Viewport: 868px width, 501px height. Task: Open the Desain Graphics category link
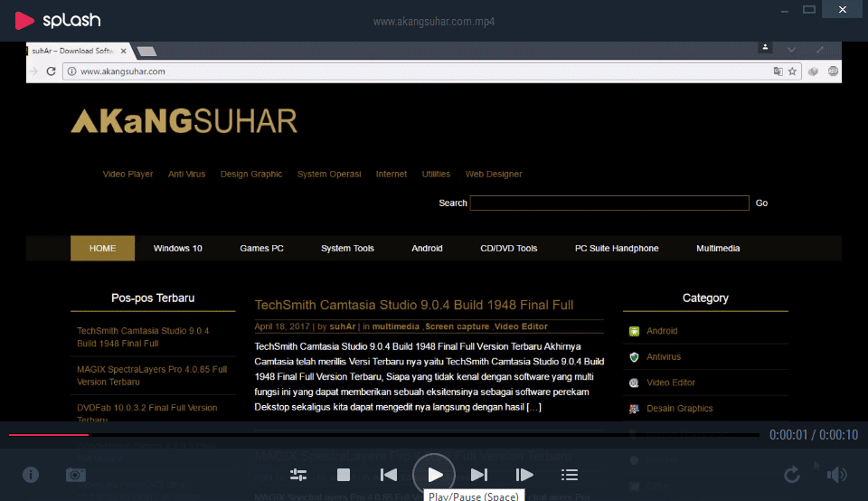[680, 409]
